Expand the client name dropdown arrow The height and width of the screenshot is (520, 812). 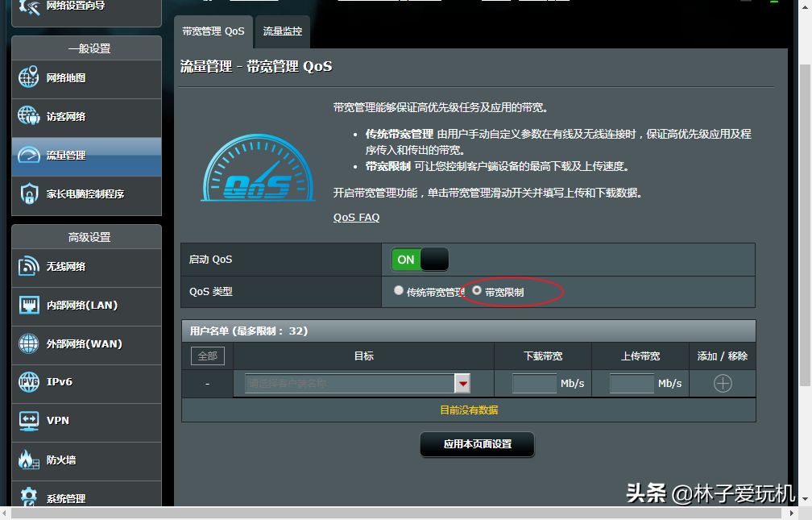(462, 384)
